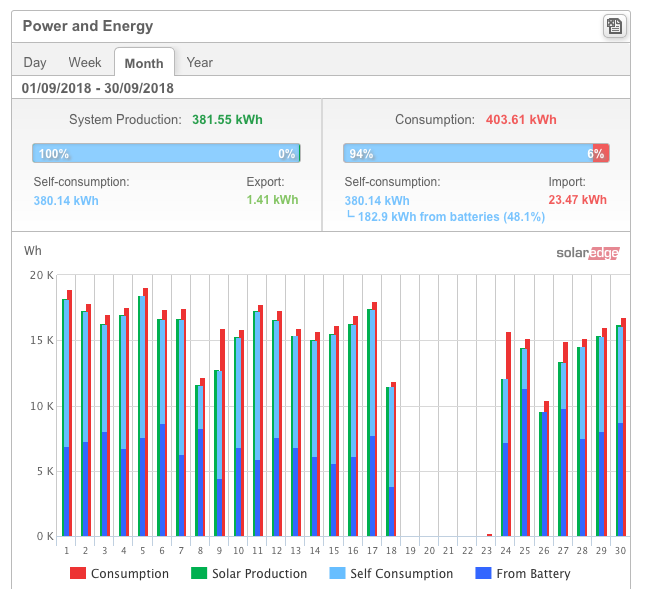
Task: Click the date range 01/09/2018 - 30/09/2018
Action: click(x=98, y=88)
